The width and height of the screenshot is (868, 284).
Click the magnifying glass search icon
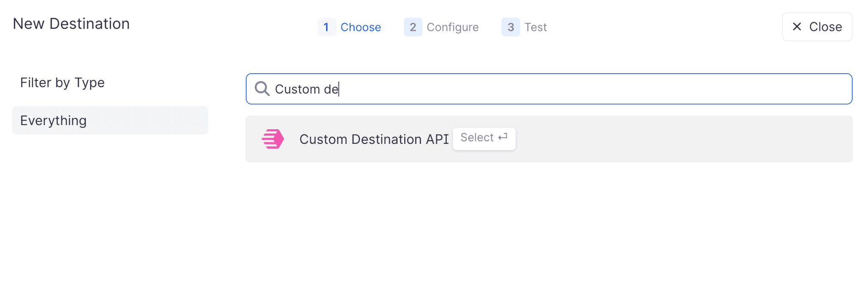262,89
